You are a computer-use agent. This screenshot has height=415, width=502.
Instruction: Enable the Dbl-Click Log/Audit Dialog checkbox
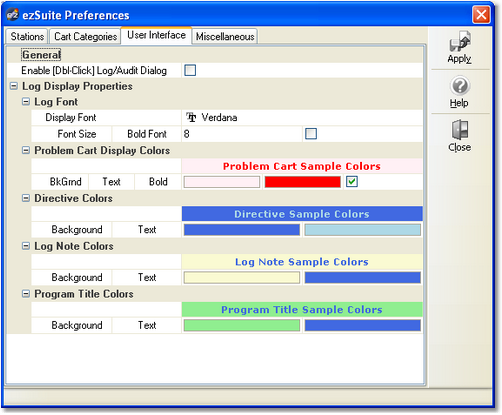click(x=190, y=70)
